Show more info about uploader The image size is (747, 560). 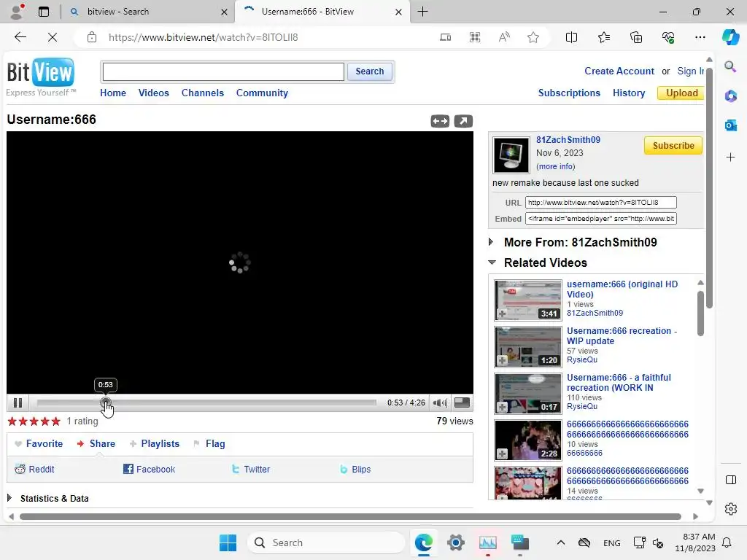coord(555,166)
